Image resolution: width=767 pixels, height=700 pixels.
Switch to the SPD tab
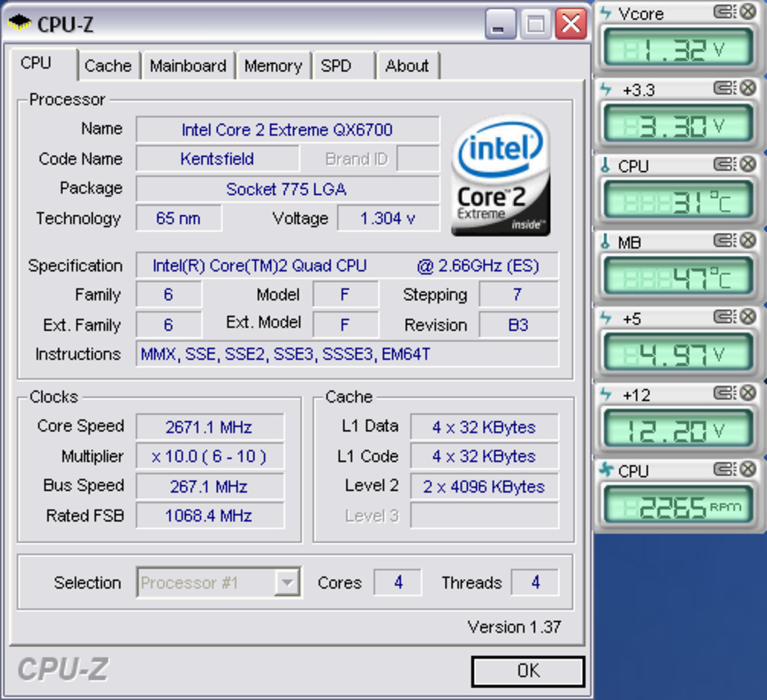tap(343, 66)
